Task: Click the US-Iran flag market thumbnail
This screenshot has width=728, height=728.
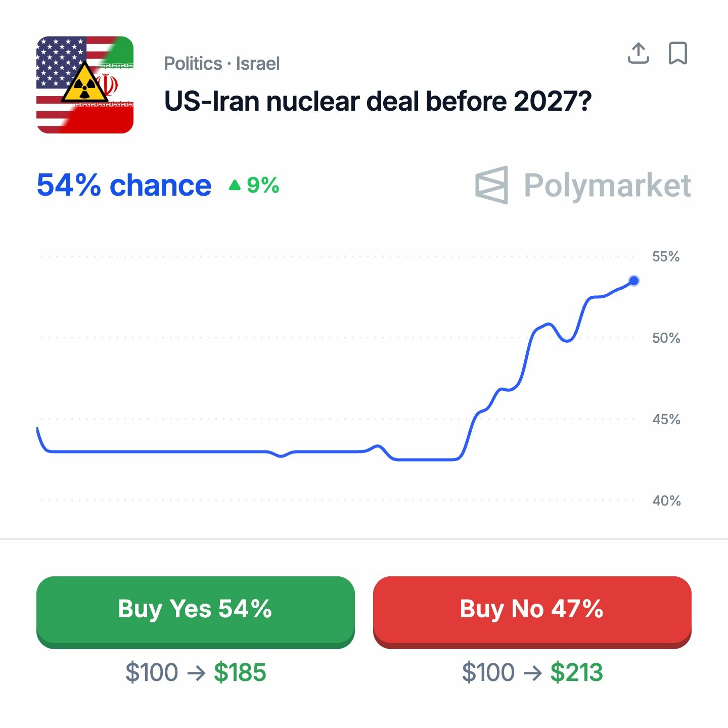Action: 85,85
